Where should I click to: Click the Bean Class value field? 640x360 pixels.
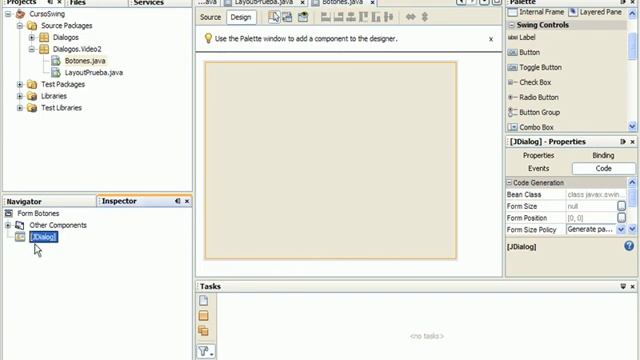(x=596, y=195)
